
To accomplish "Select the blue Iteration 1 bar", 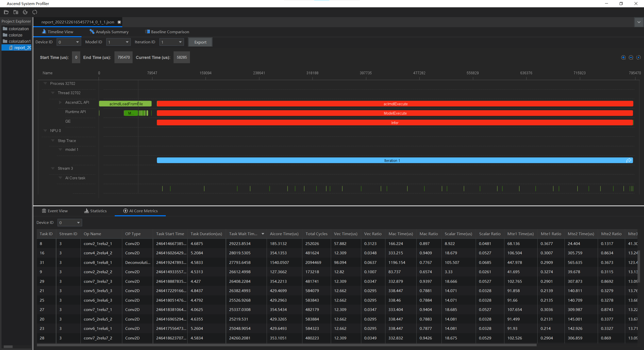I will [395, 160].
